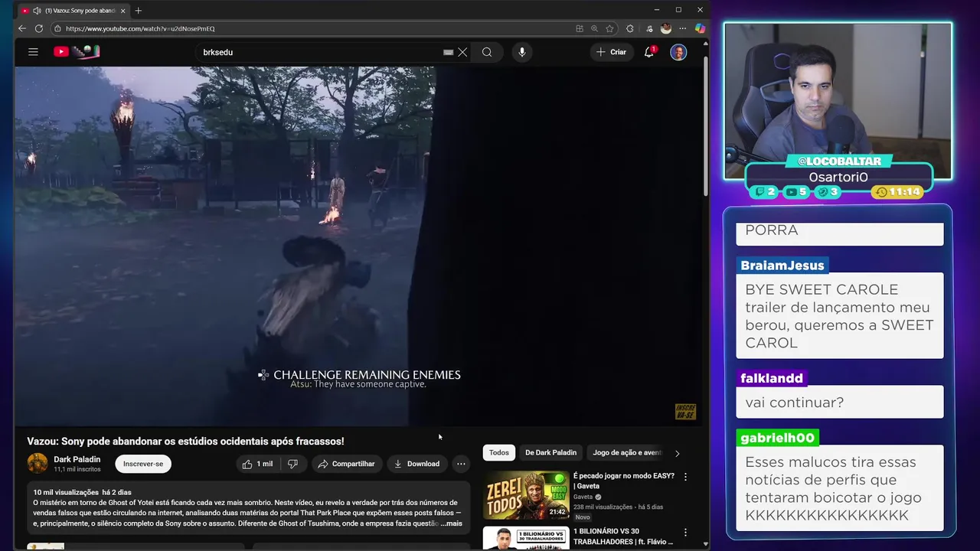
Task: Start voice search with the microphone
Action: point(522,52)
